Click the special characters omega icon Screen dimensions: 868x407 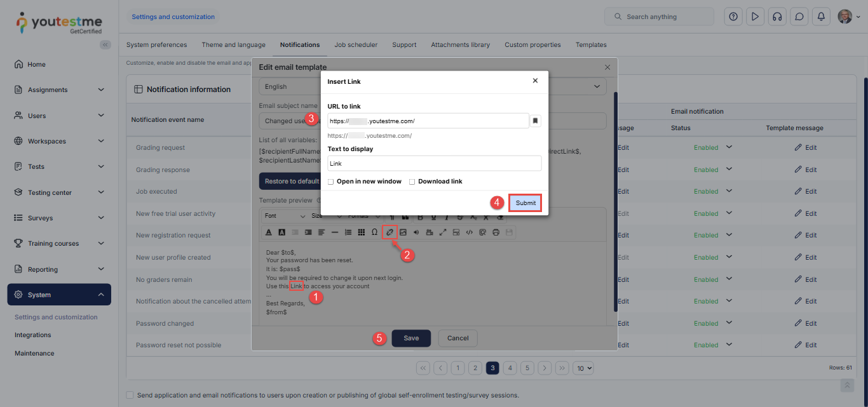point(374,232)
